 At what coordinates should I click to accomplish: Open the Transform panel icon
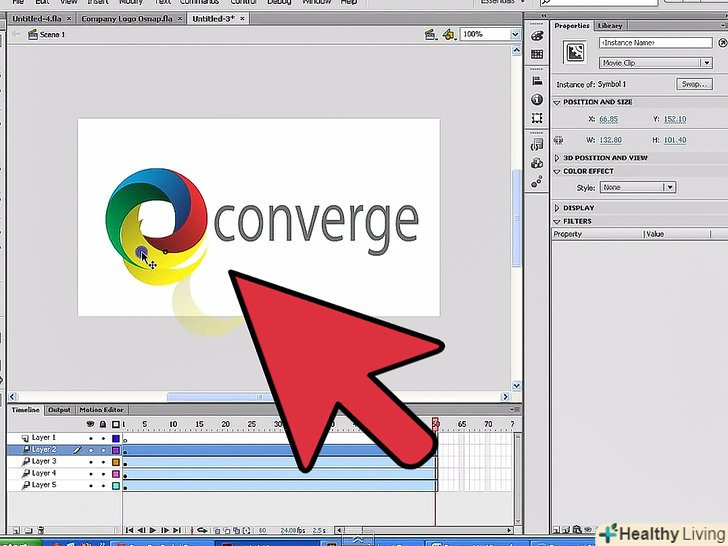pos(537,119)
